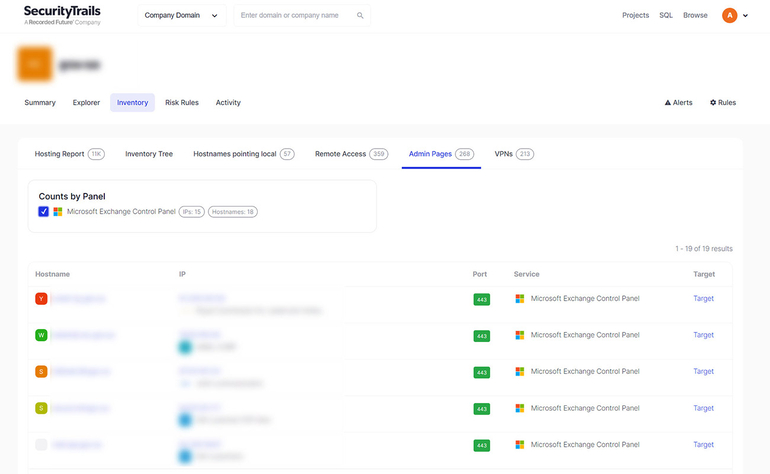Click the green W hostname icon

click(41, 335)
